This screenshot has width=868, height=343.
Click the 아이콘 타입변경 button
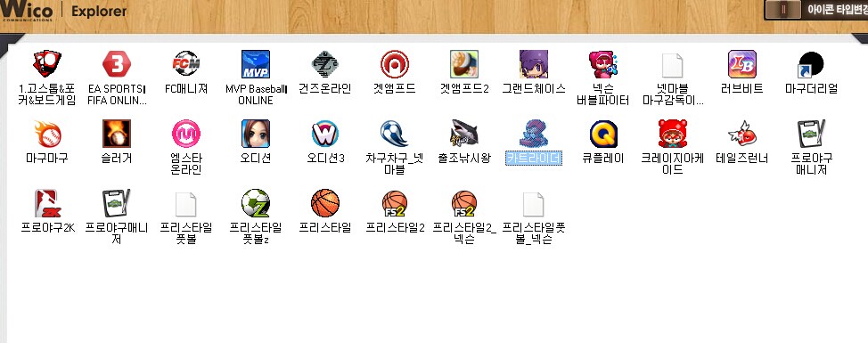coord(816,10)
